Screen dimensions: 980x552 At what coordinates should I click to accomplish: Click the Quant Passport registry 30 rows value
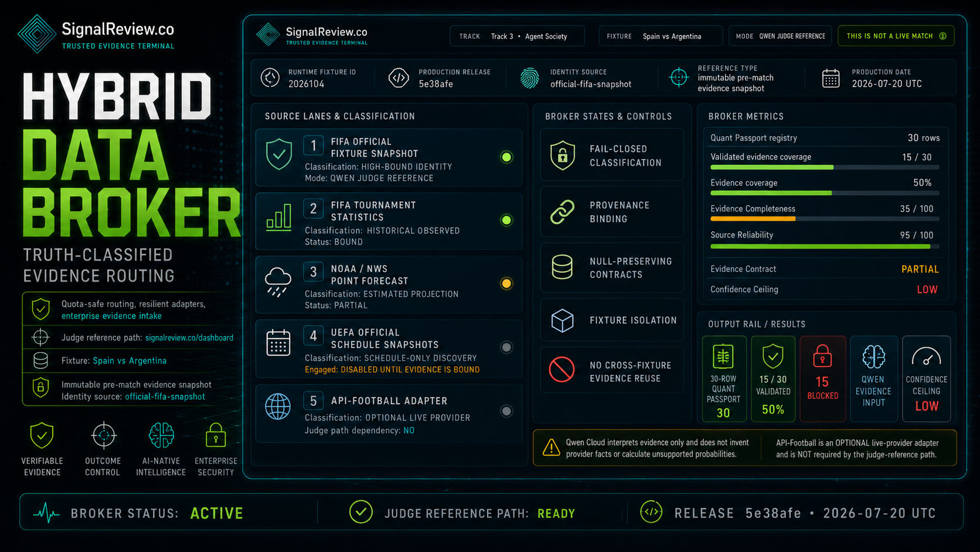coord(924,138)
